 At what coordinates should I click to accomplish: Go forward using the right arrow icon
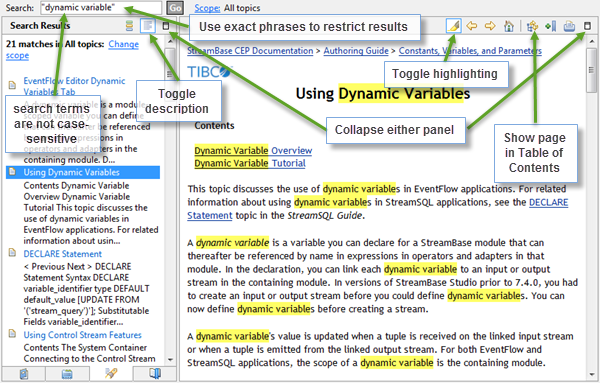point(490,26)
